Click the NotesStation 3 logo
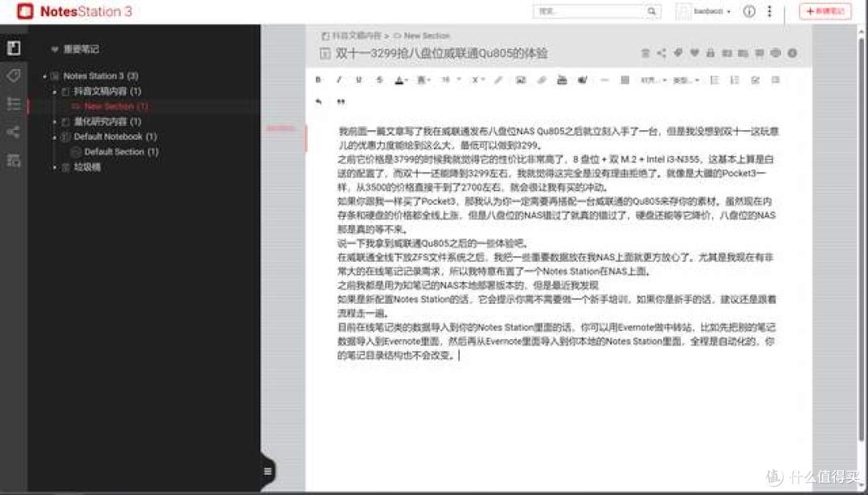Image resolution: width=868 pixels, height=495 pixels. point(74,11)
